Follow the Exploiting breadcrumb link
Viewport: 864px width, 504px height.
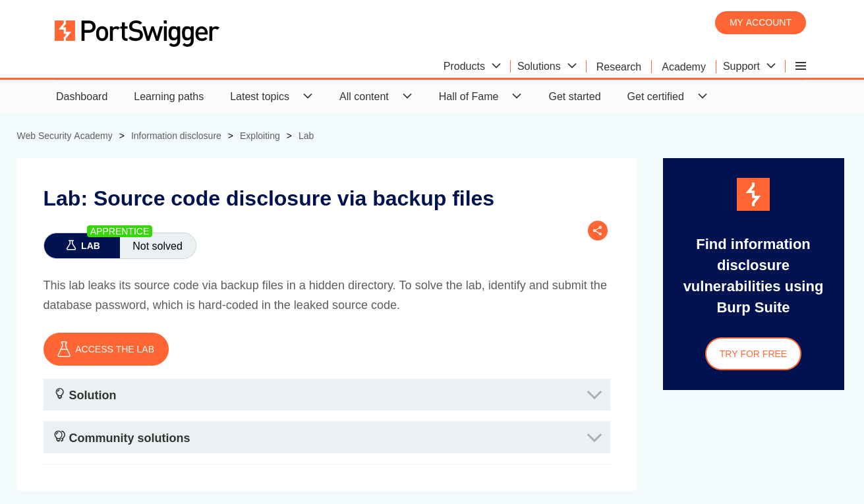(x=260, y=136)
